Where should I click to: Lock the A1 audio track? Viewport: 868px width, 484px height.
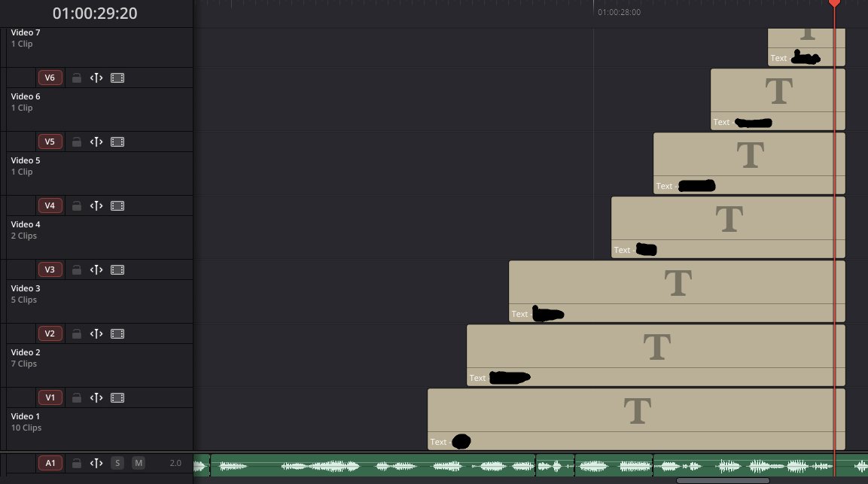click(77, 463)
